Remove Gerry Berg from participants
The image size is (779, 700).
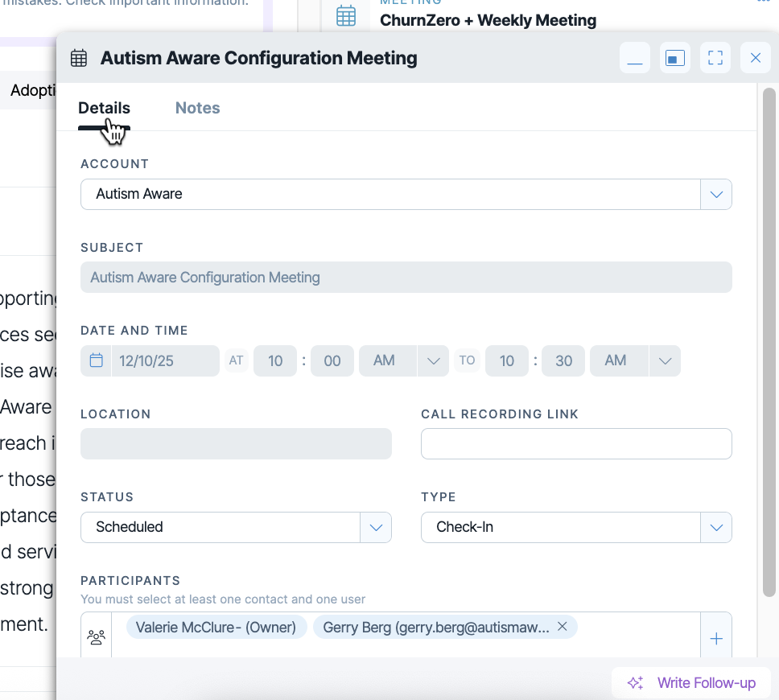tap(563, 627)
